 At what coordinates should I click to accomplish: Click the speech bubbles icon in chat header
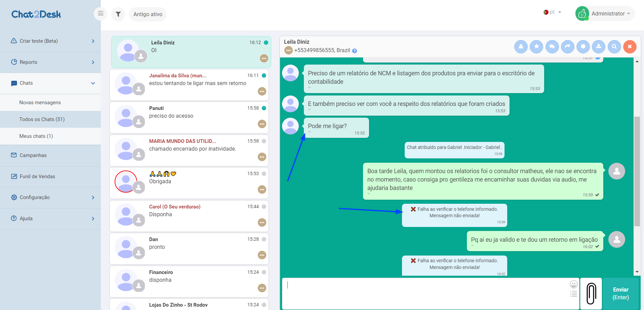(552, 46)
